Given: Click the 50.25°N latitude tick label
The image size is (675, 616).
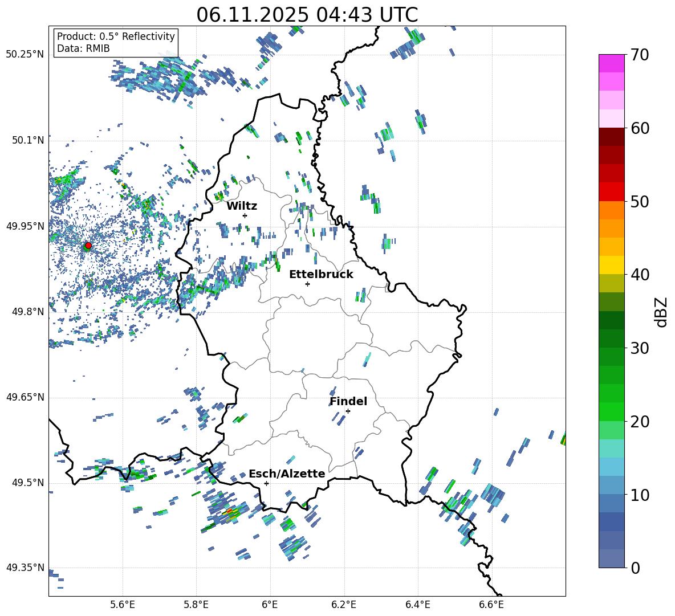Looking at the screenshot, I should click(x=25, y=55).
